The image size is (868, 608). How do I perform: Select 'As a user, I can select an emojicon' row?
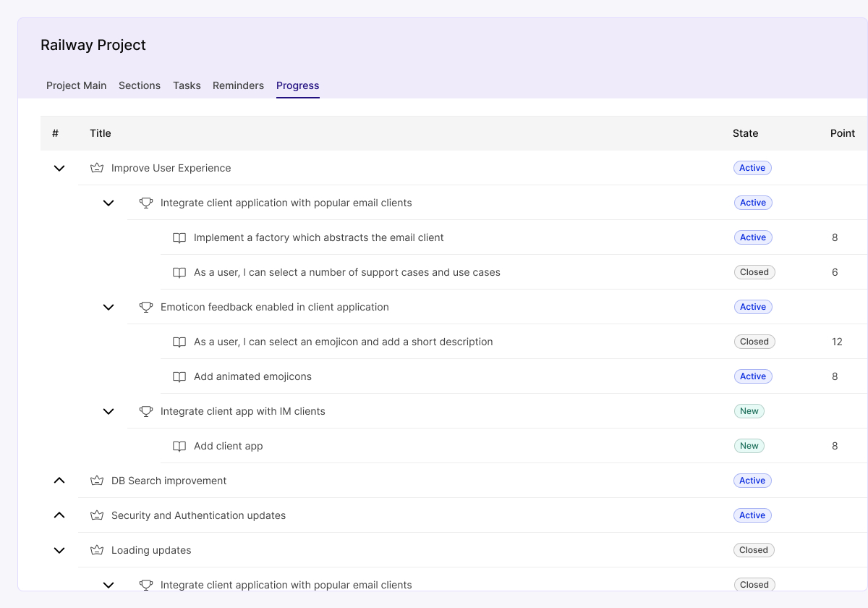344,342
